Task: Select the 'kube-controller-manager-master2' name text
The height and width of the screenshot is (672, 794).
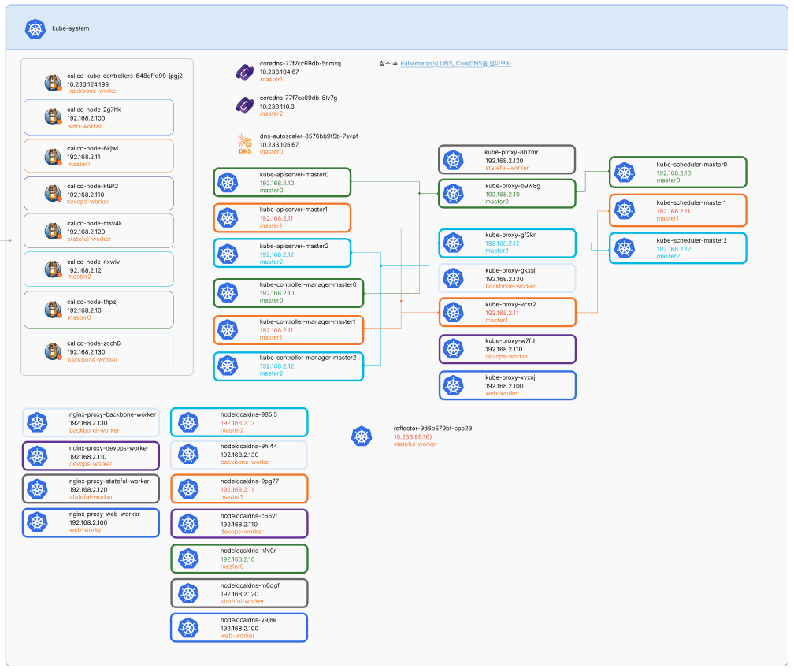Action: (308, 358)
